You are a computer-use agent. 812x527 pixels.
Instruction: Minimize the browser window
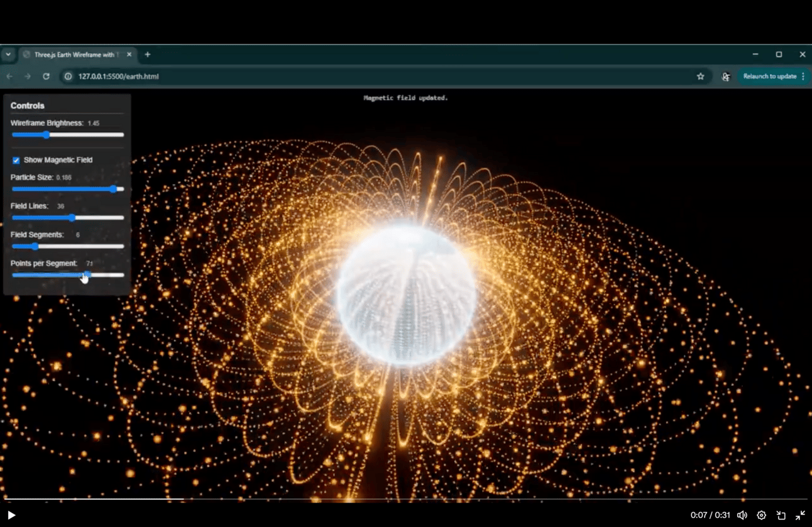coord(755,55)
